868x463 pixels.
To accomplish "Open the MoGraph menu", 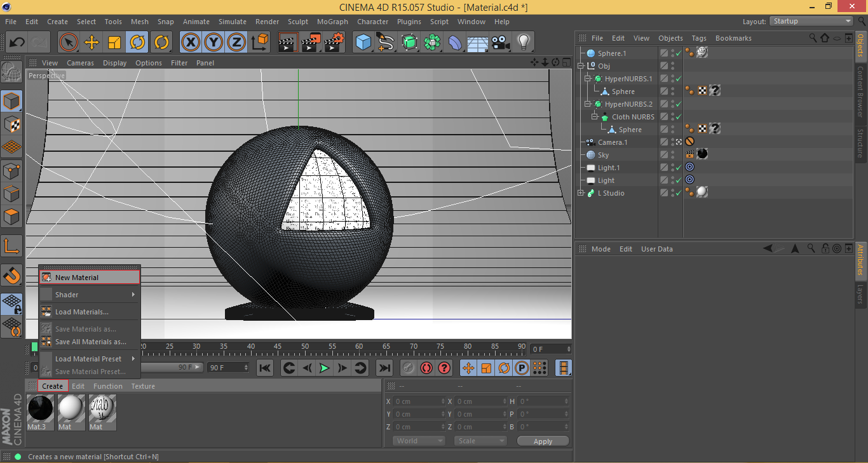I will [332, 22].
